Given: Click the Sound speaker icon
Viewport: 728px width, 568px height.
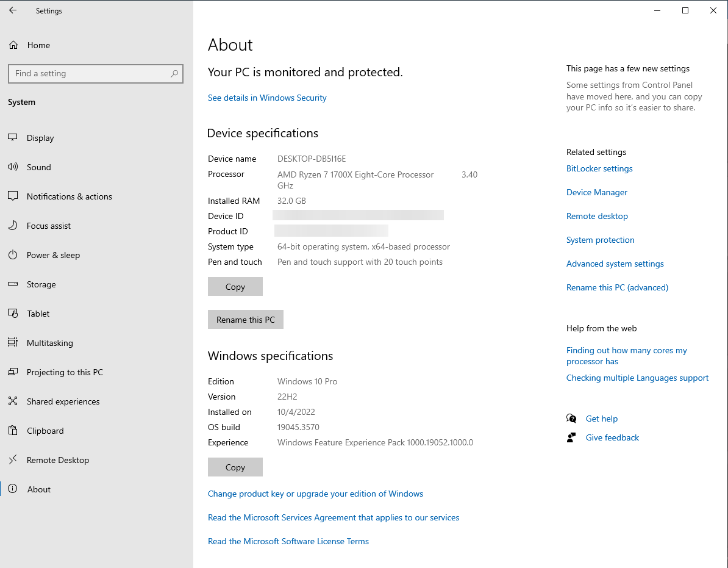Looking at the screenshot, I should (13, 167).
